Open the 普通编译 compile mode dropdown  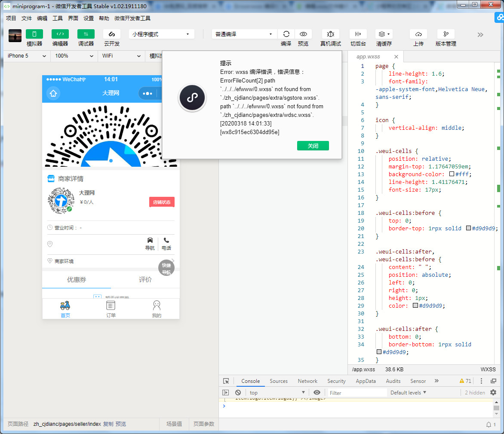[244, 34]
